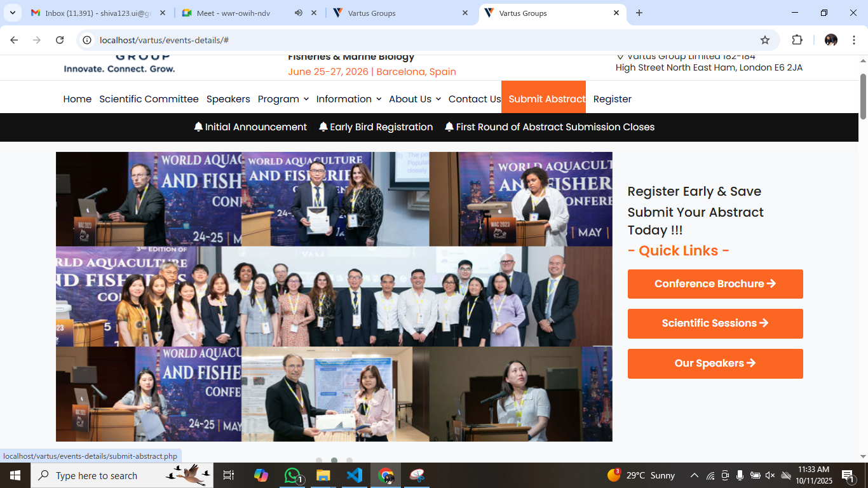868x488 pixels.
Task: Click the Our Speakers button
Action: tap(715, 363)
